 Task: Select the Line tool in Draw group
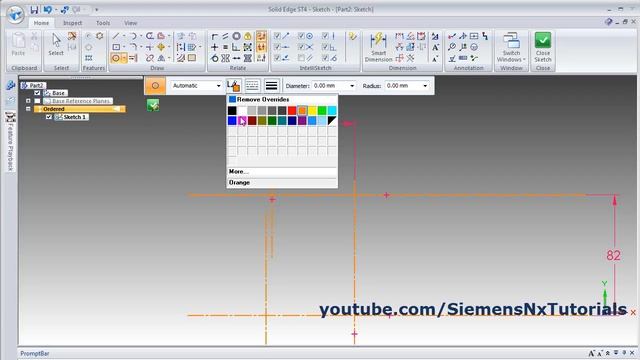click(x=116, y=36)
